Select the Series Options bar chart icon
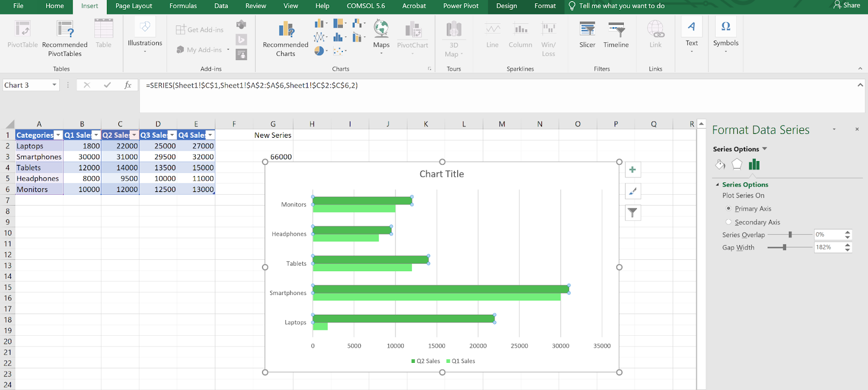Image resolution: width=868 pixels, height=390 pixels. 754,164
